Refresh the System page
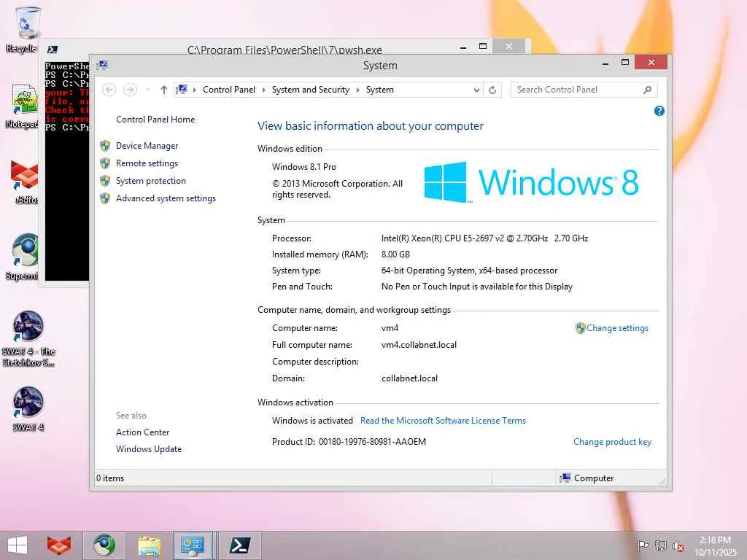747x560 pixels. 492,90
